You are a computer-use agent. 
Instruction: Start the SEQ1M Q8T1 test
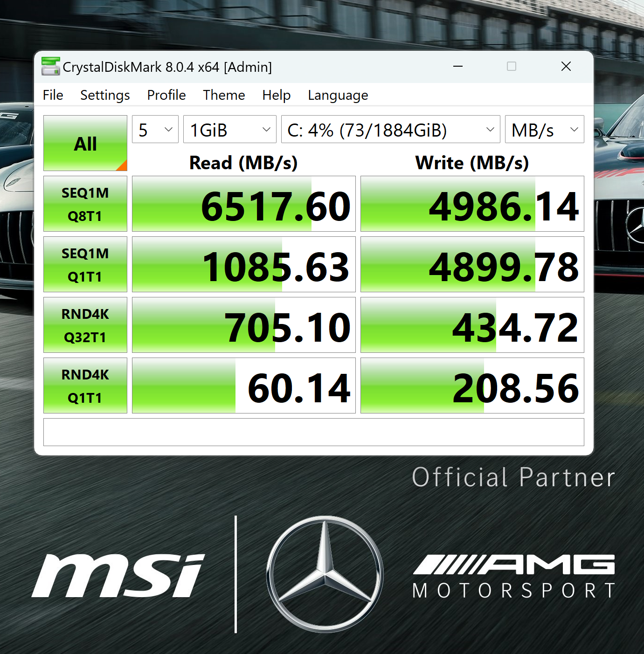pyautogui.click(x=85, y=204)
